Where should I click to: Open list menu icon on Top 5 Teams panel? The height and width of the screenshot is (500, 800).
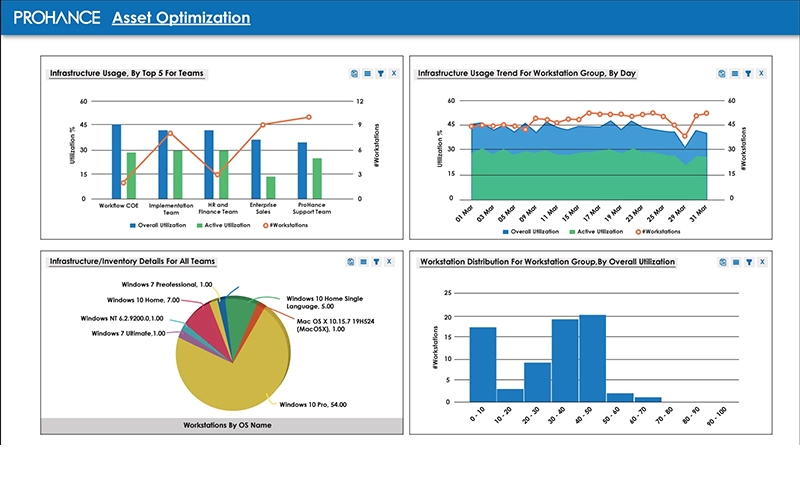point(367,73)
